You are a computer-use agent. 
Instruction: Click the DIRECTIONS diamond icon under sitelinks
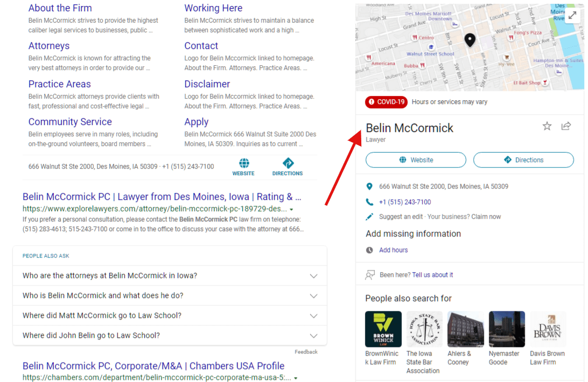(x=288, y=163)
